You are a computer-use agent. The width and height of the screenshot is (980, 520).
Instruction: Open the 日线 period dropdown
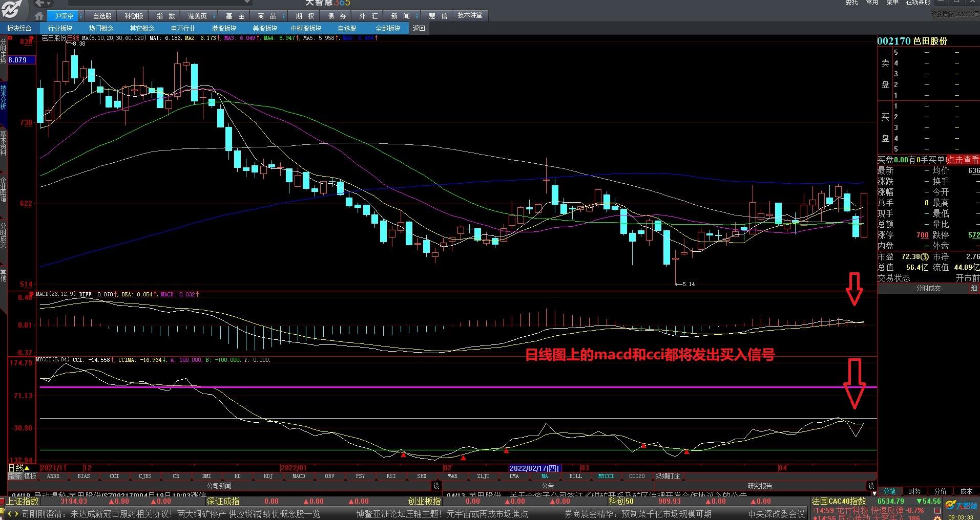pyautogui.click(x=19, y=468)
